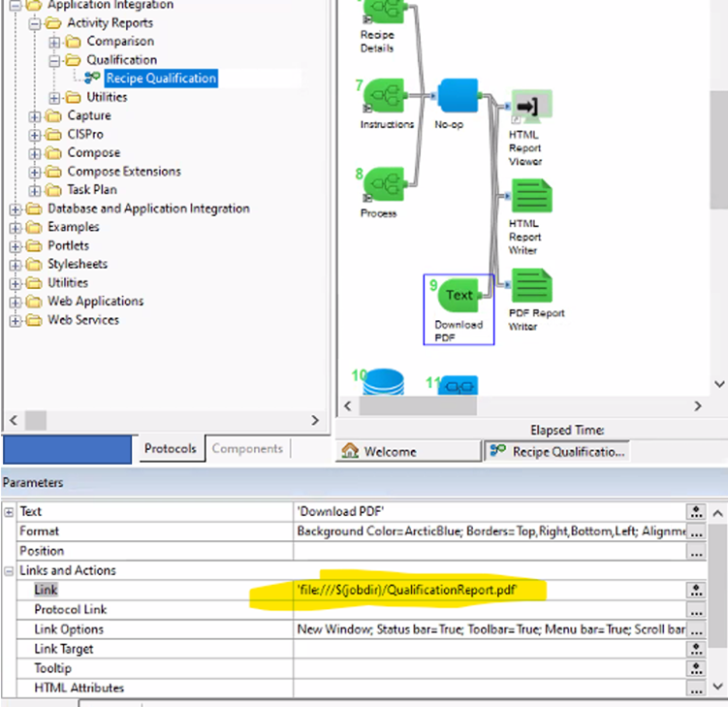This screenshot has width=728, height=707.
Task: Select the HTML Report Viewer component
Action: 531,106
